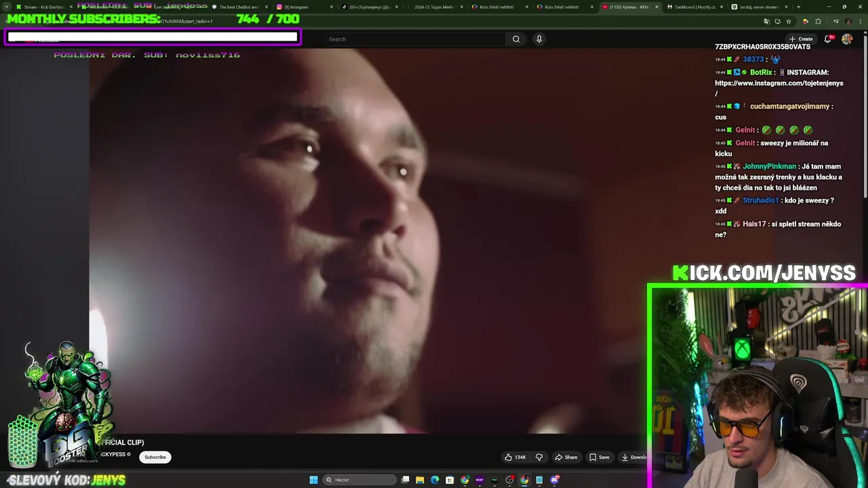Like the video with 134K likes
868x488 pixels.
(x=515, y=457)
